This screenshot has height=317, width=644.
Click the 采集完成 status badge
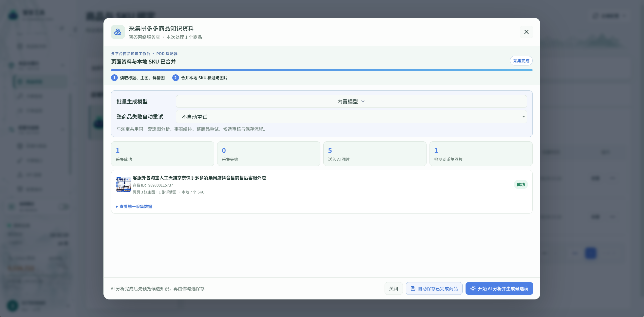[x=521, y=61]
